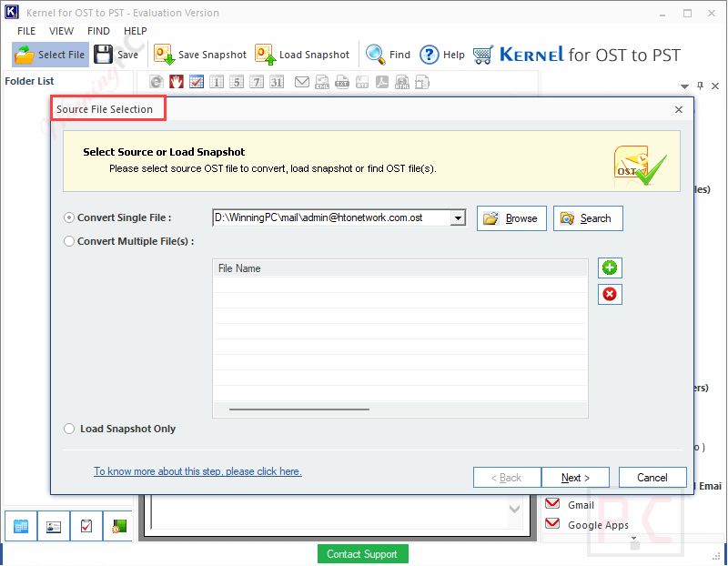
Task: Close the Source File Selection dialog
Action: (679, 109)
